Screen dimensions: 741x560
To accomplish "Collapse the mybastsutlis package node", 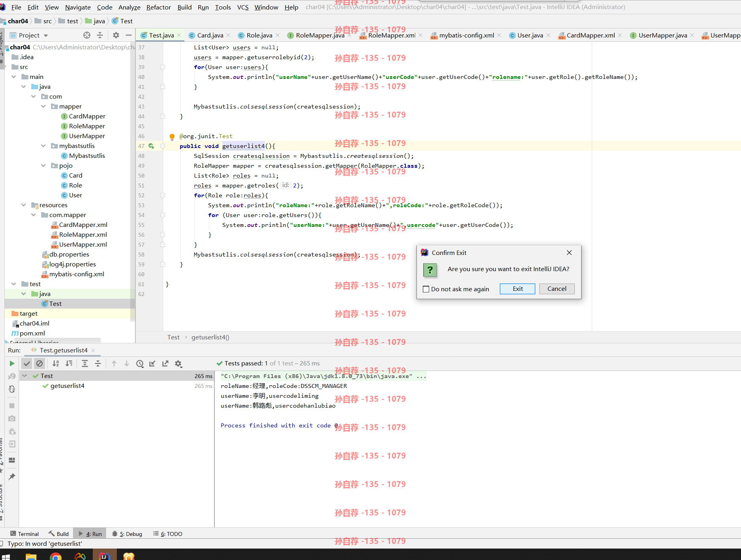I will tap(43, 146).
